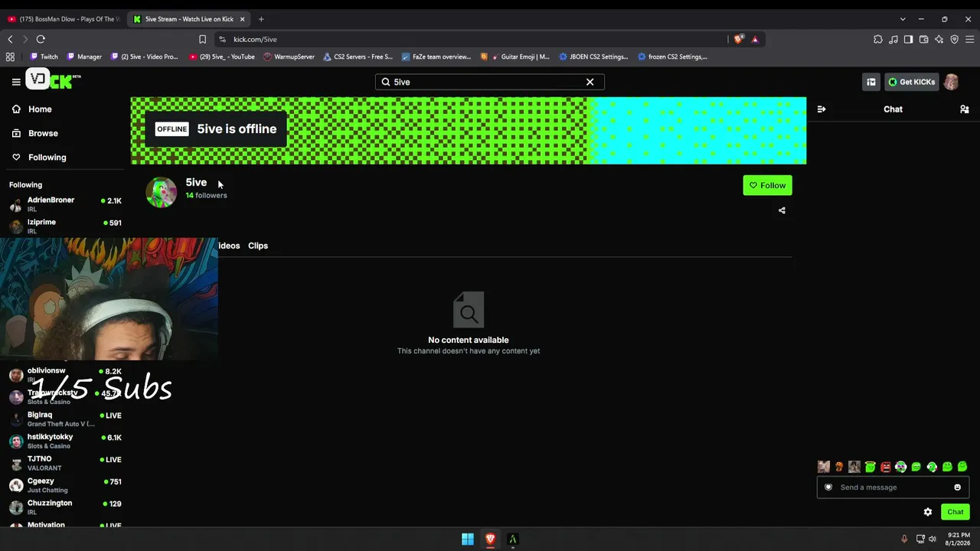Insert the orange skeleton emote

pos(839,467)
